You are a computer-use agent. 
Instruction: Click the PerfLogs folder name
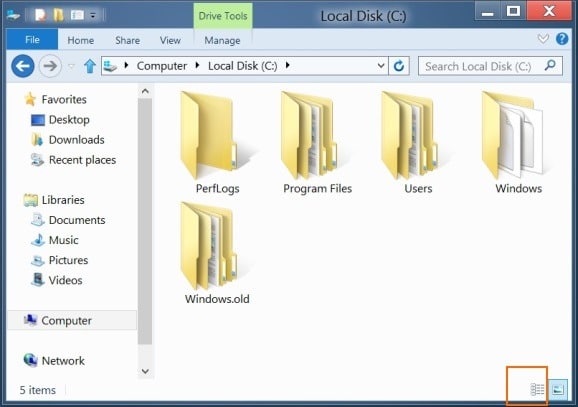(x=217, y=188)
